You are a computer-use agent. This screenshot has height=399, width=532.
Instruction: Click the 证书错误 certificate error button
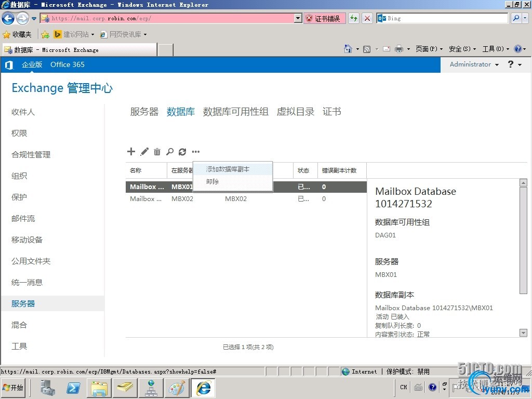coord(324,18)
